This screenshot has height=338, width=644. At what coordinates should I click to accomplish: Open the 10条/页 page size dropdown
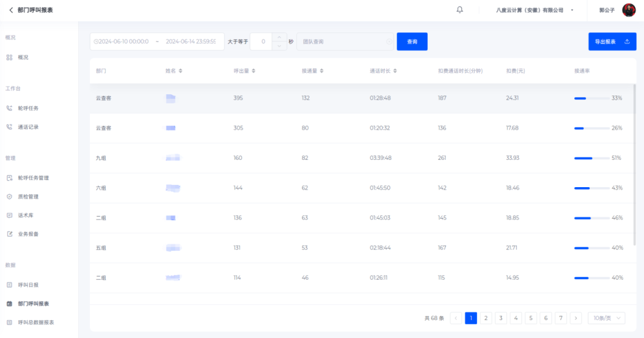606,318
